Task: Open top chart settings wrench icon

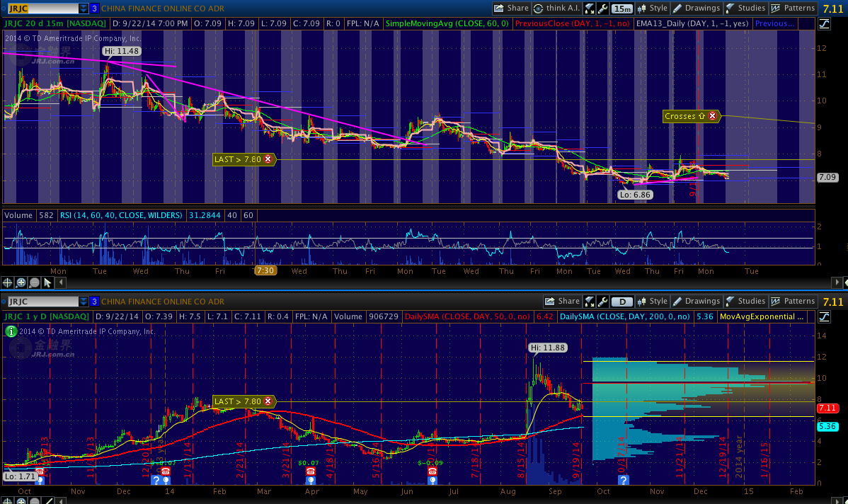Action: 603,8
